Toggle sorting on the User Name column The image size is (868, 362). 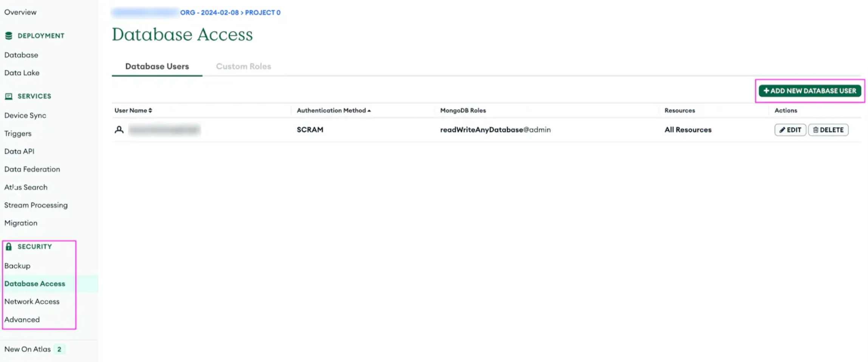(150, 110)
